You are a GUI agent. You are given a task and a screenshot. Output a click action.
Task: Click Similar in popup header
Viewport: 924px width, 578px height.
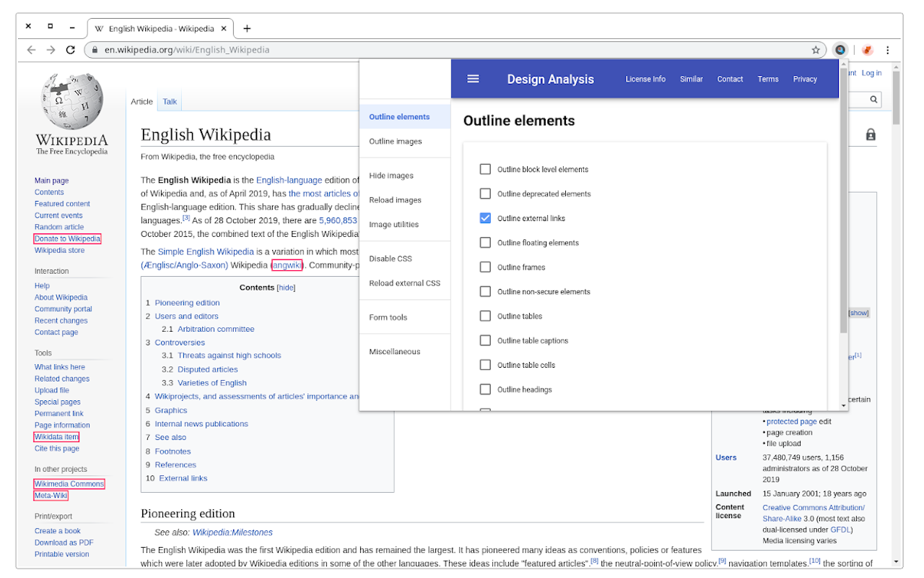[x=691, y=79]
